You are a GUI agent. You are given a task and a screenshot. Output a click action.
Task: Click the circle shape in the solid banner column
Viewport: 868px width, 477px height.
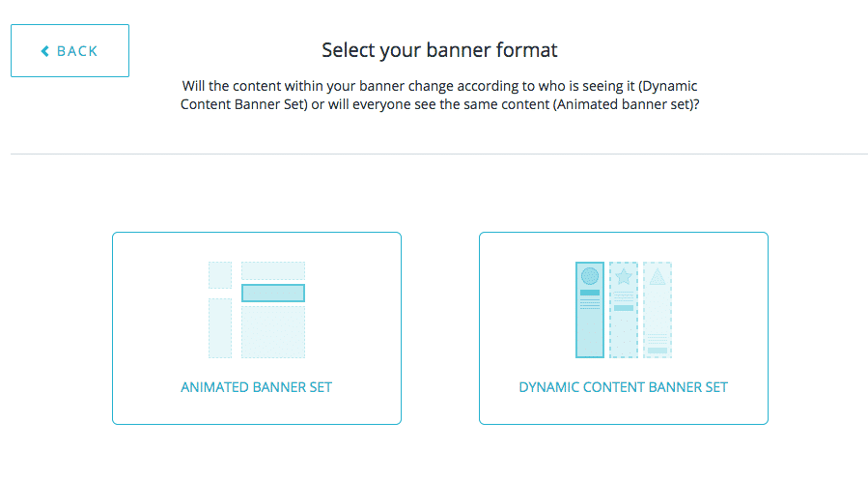coord(590,276)
